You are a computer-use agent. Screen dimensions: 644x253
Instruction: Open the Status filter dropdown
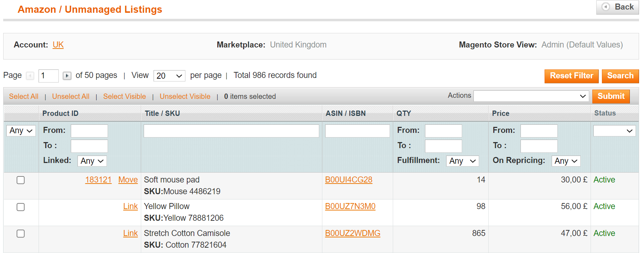[614, 131]
